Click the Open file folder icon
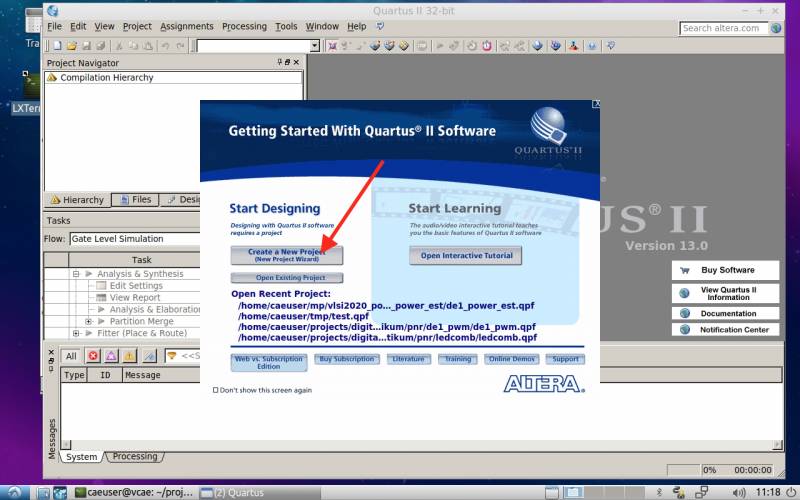 pyautogui.click(x=73, y=46)
